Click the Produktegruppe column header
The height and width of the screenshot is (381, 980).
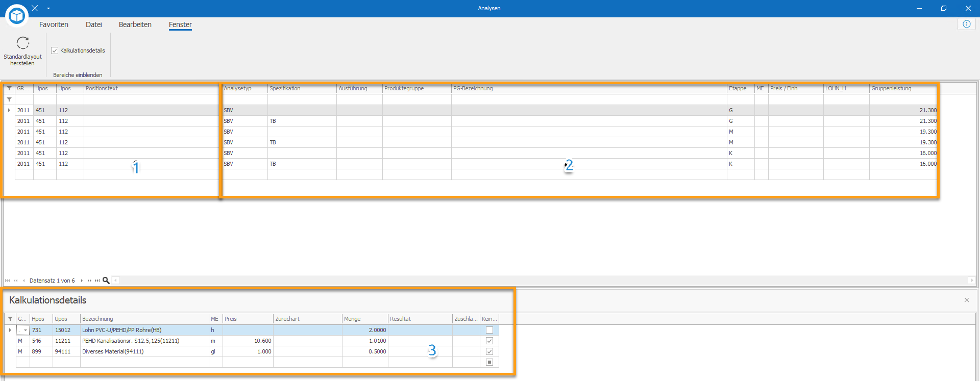point(417,88)
